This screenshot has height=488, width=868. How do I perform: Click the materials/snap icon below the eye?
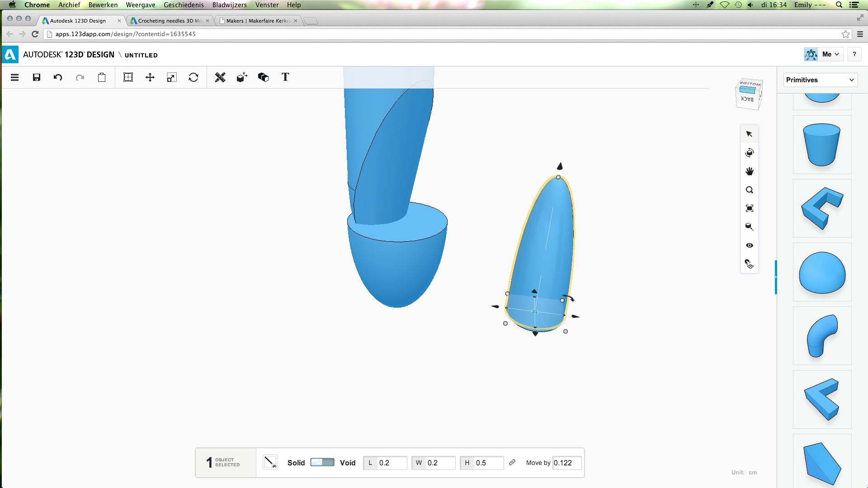[749, 264]
